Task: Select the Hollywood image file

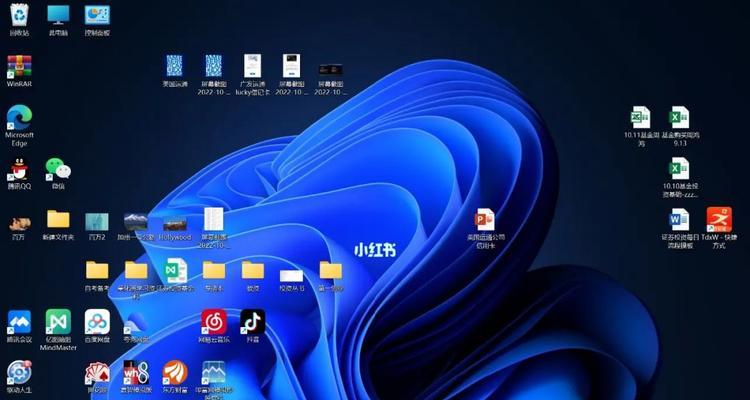Action: point(175,224)
